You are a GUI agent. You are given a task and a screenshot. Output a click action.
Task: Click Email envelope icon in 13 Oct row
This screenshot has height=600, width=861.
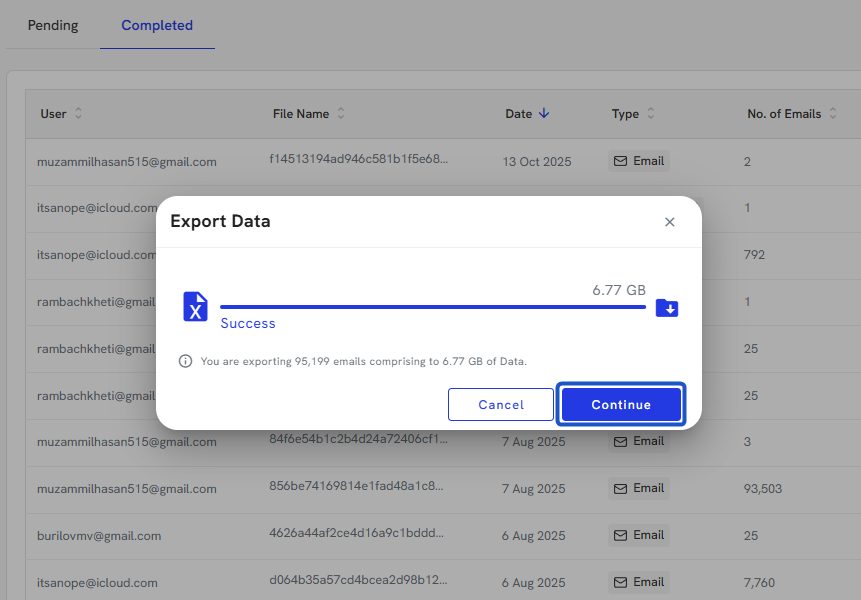(620, 161)
